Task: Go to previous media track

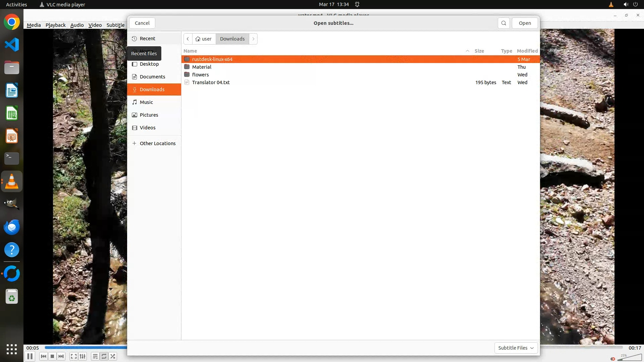Action: tap(43, 356)
